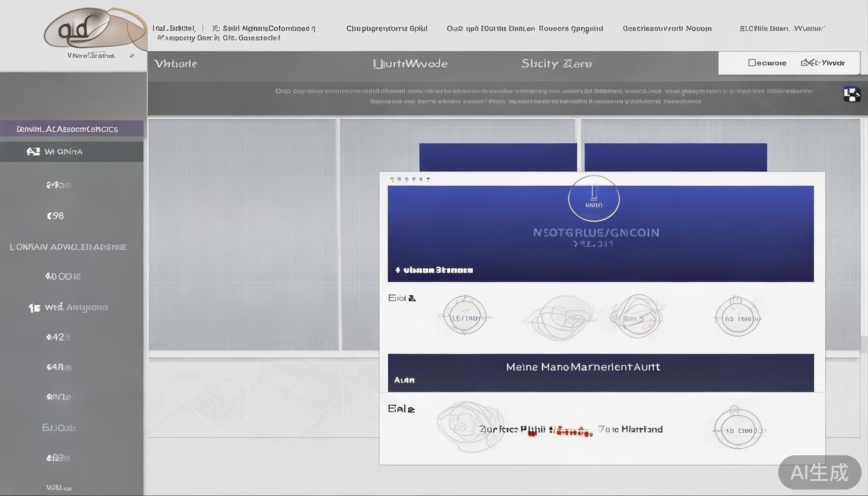Expand the 'LONFAIN' sidebar section heading
This screenshot has height=496, width=868.
(x=68, y=247)
